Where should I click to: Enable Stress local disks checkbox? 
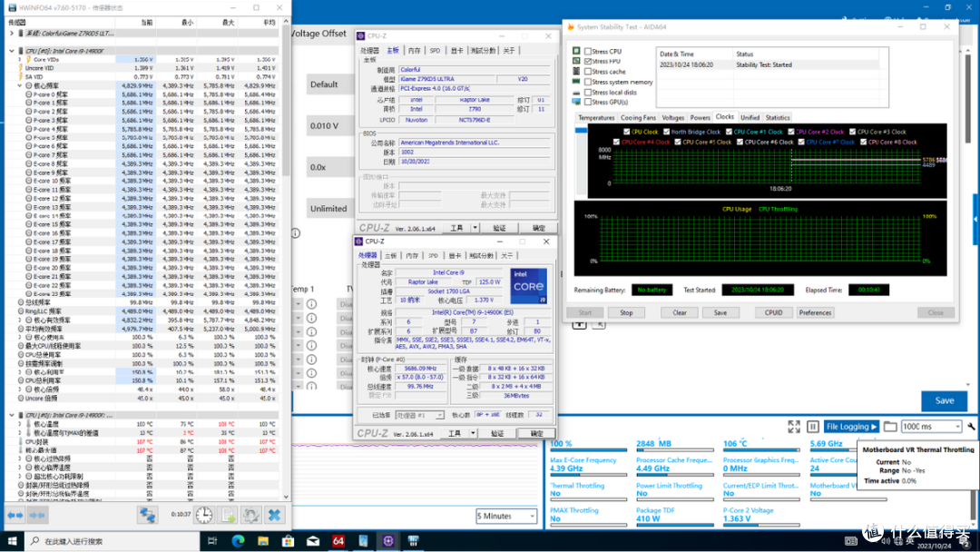click(588, 92)
